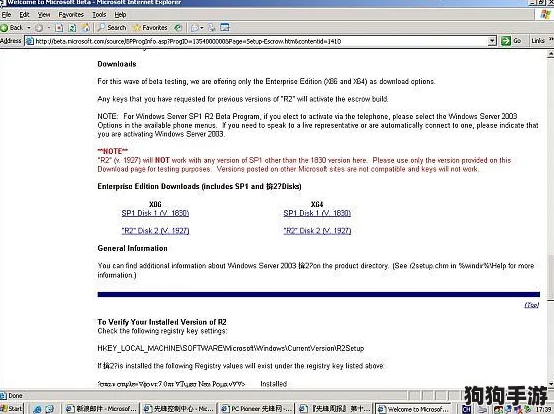Image resolution: width=554 pixels, height=414 pixels.
Task: Click the registry key path text
Action: (231, 348)
